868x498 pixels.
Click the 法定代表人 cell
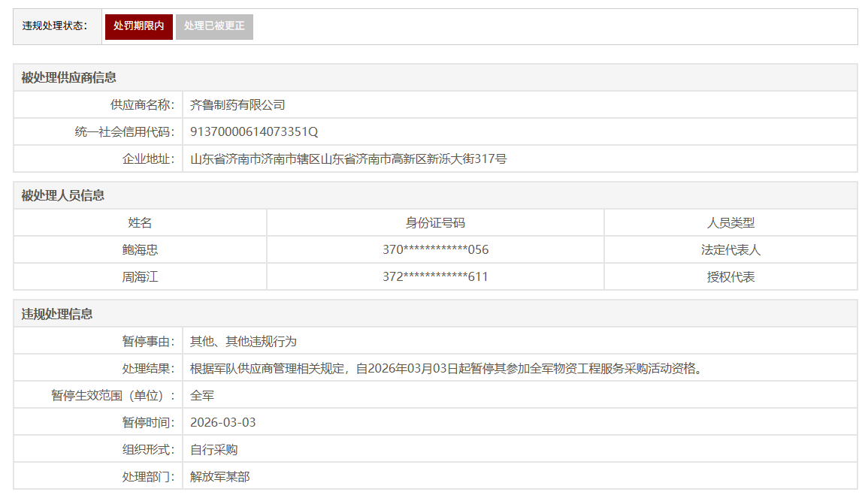(730, 249)
